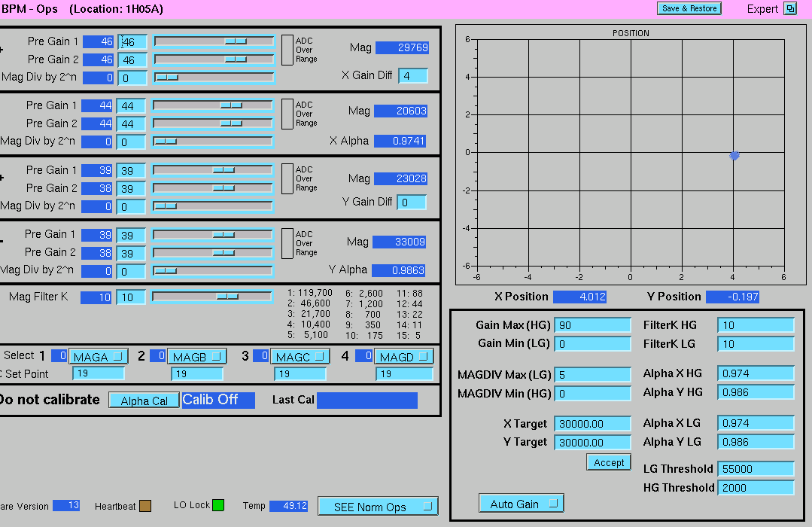Click set point field under MAGC
812x527 pixels.
coord(300,373)
